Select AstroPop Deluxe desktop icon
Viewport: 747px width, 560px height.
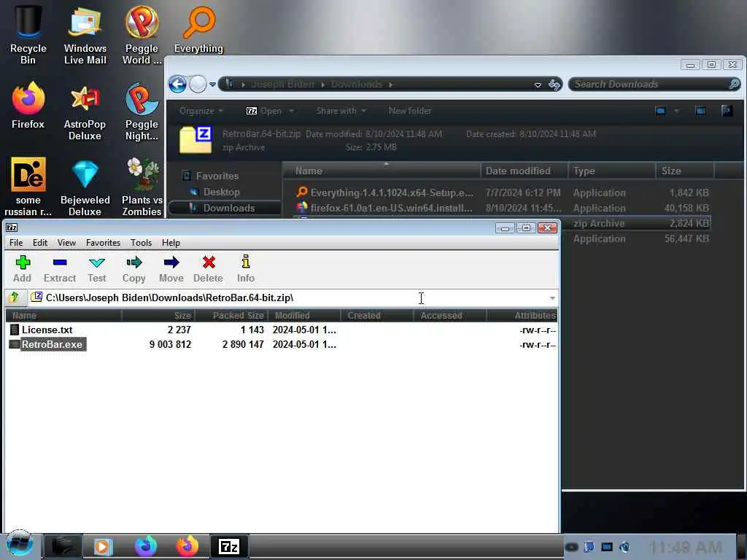85,112
